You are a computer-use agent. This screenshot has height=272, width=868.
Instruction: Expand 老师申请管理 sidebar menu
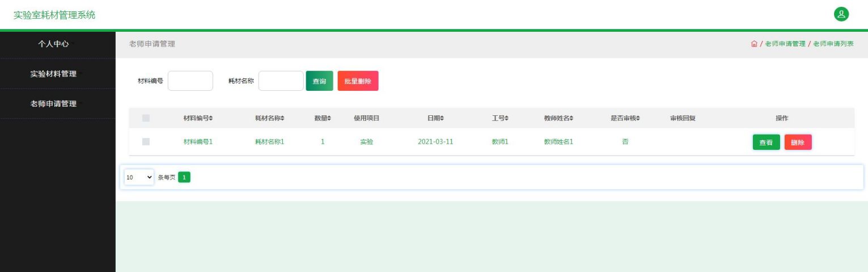(x=58, y=103)
